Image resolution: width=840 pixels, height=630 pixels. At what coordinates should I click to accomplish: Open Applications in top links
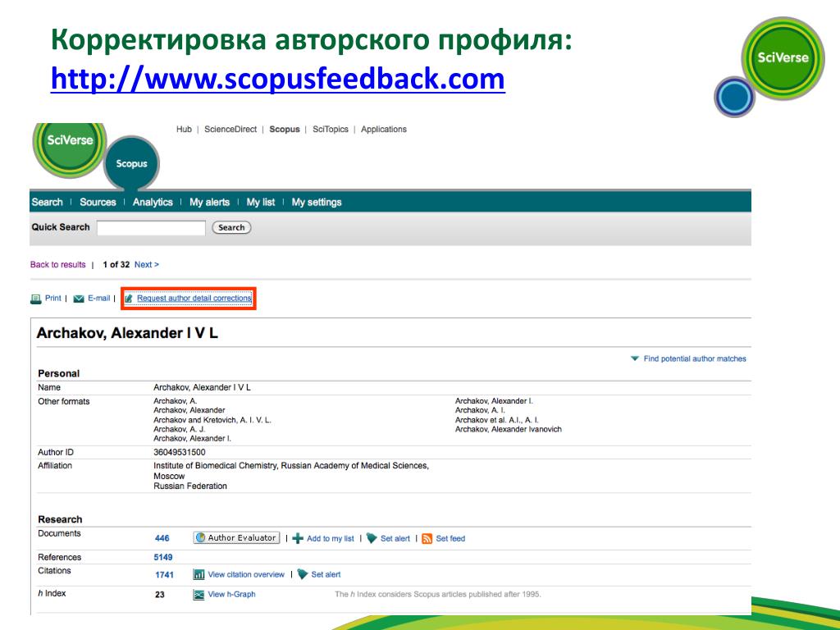coord(384,129)
